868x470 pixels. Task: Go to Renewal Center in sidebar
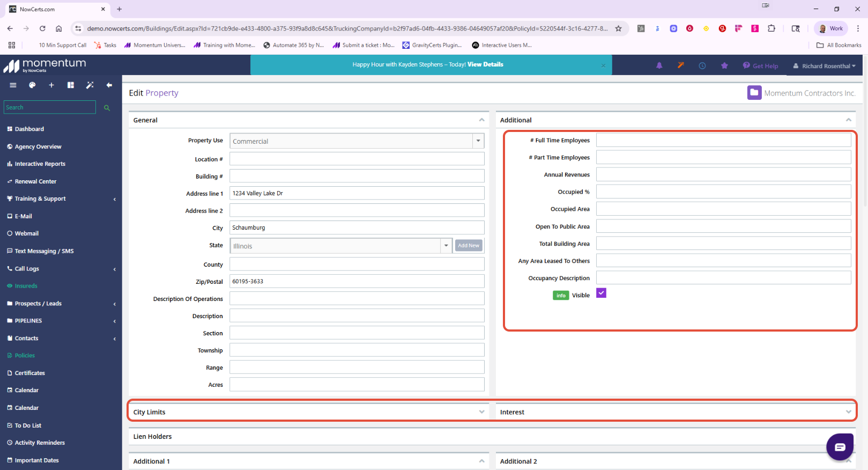click(x=35, y=182)
